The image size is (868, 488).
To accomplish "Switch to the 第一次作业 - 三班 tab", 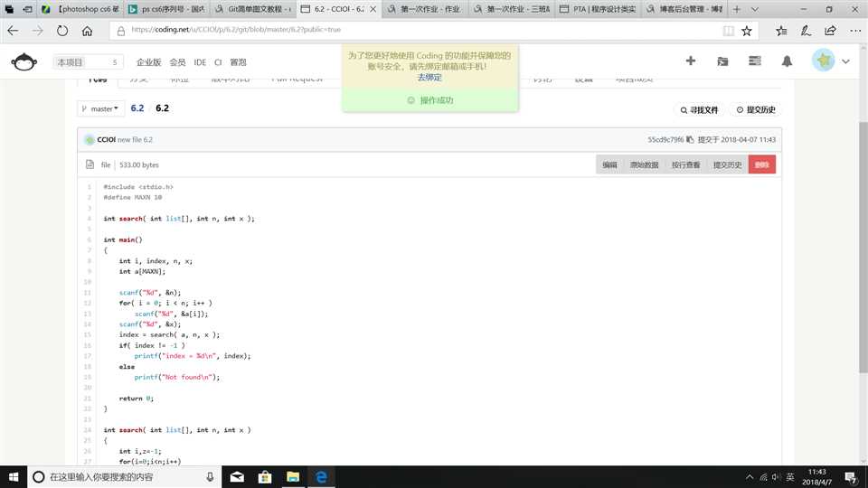I will pos(511,9).
